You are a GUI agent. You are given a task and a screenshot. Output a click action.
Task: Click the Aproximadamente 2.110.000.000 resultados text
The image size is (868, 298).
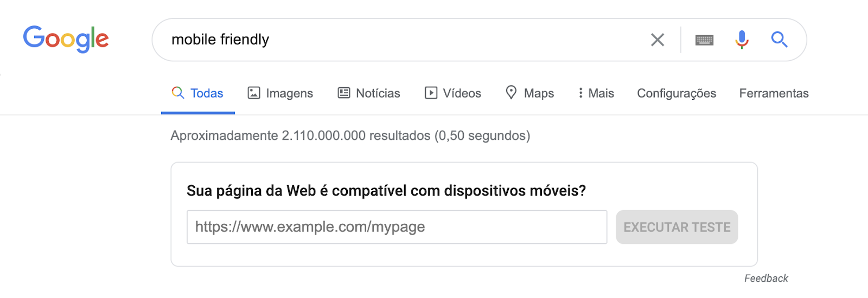pos(301,135)
